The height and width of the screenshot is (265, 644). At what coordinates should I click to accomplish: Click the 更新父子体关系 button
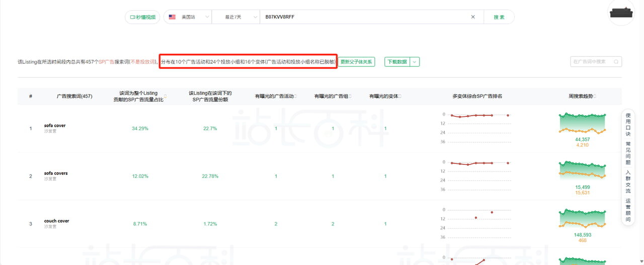356,62
